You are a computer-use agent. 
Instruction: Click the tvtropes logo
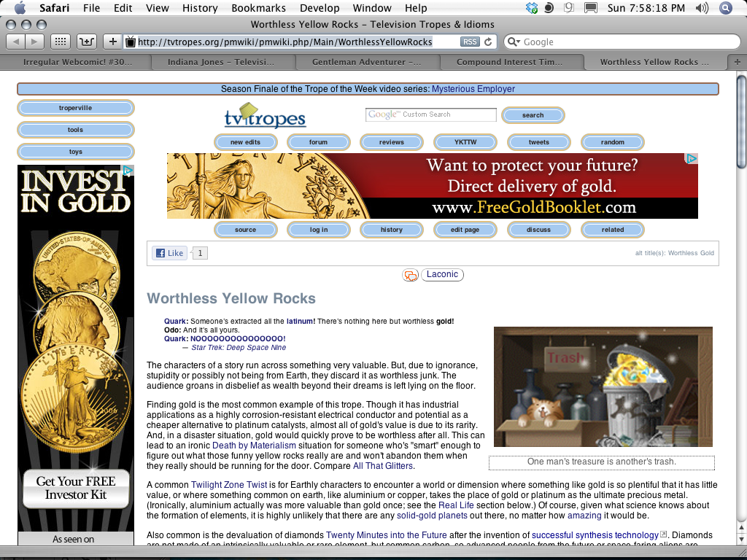coord(265,115)
